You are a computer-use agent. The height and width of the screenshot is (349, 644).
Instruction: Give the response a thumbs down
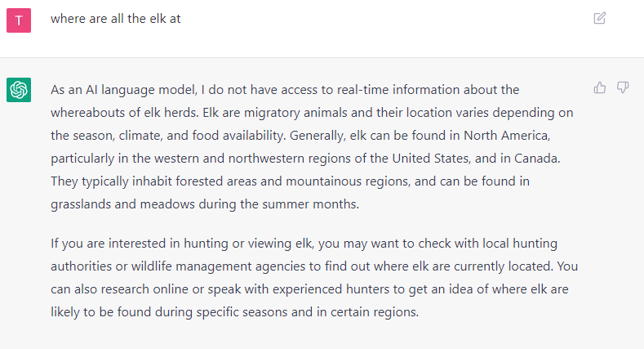coord(623,87)
